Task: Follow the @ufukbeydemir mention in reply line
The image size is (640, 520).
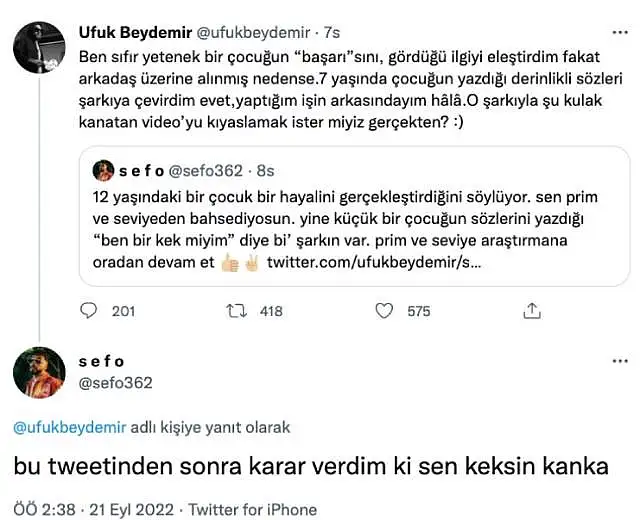Action: [70, 427]
